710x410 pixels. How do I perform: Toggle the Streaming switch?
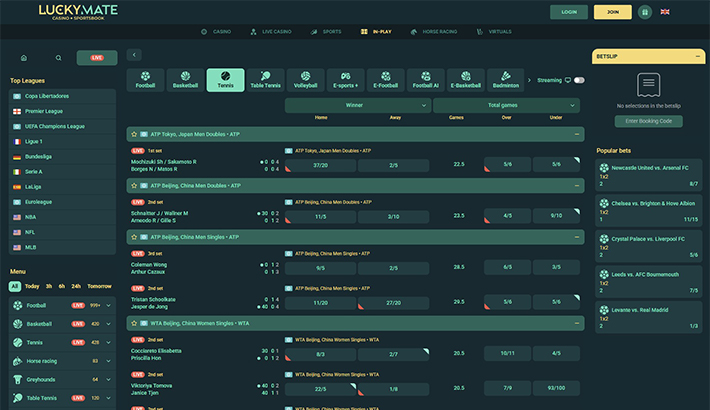coord(578,80)
